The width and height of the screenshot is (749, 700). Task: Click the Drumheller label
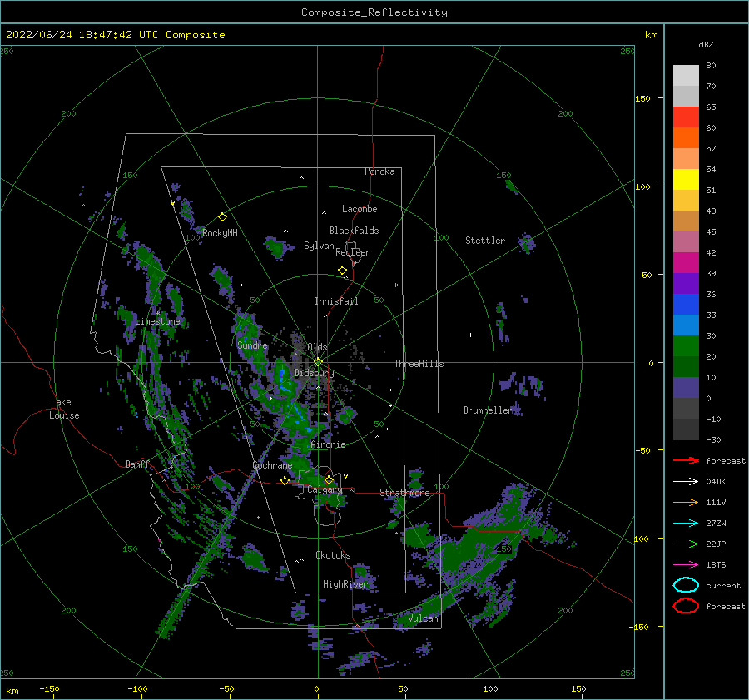pos(489,410)
